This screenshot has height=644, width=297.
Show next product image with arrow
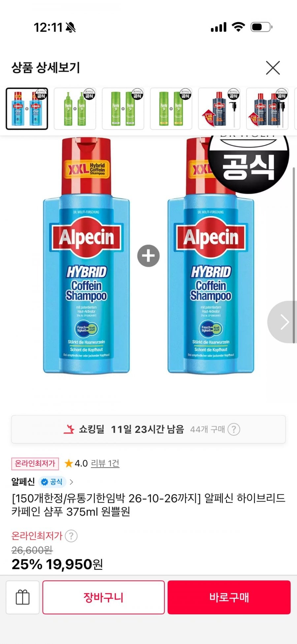pyautogui.click(x=283, y=322)
